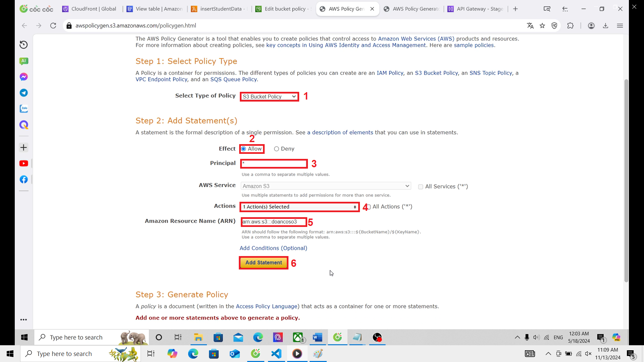Enable the All Services ('*') checkbox
This screenshot has height=362, width=644.
click(x=420, y=186)
